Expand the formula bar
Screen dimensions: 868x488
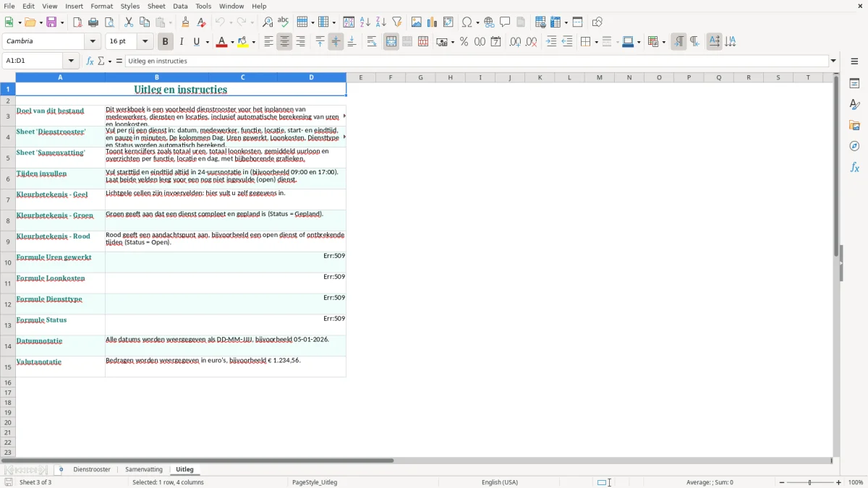coord(833,61)
